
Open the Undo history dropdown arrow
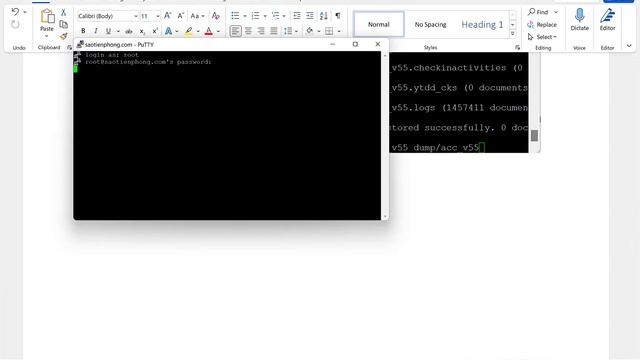click(x=25, y=12)
